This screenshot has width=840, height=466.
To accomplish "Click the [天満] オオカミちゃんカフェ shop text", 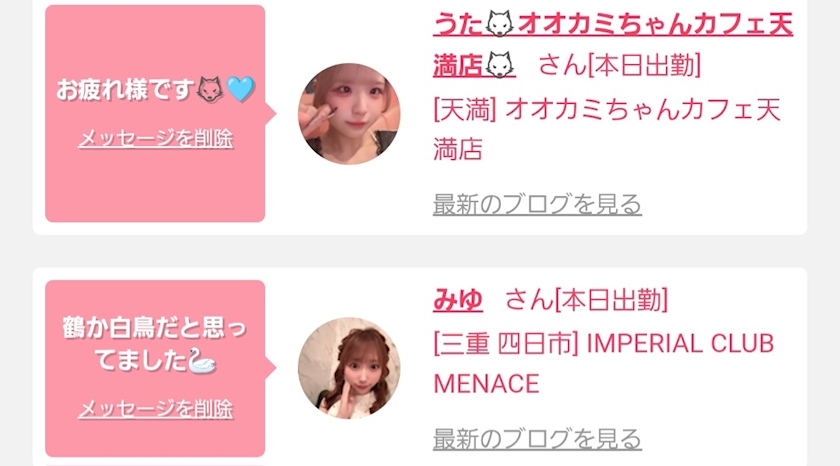I will coord(606,129).
